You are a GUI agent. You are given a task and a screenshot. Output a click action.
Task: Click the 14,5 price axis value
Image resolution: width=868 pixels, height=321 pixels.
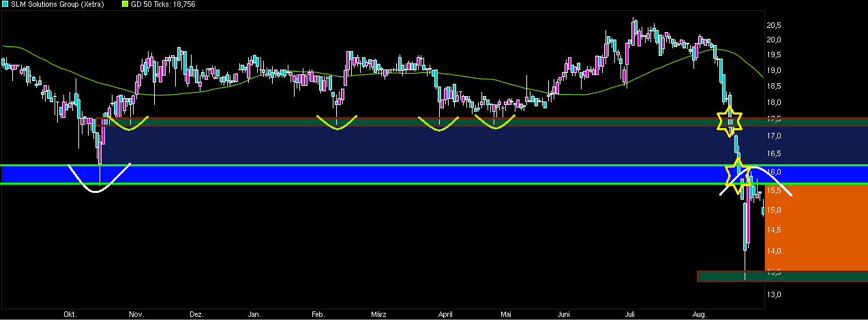pyautogui.click(x=774, y=230)
